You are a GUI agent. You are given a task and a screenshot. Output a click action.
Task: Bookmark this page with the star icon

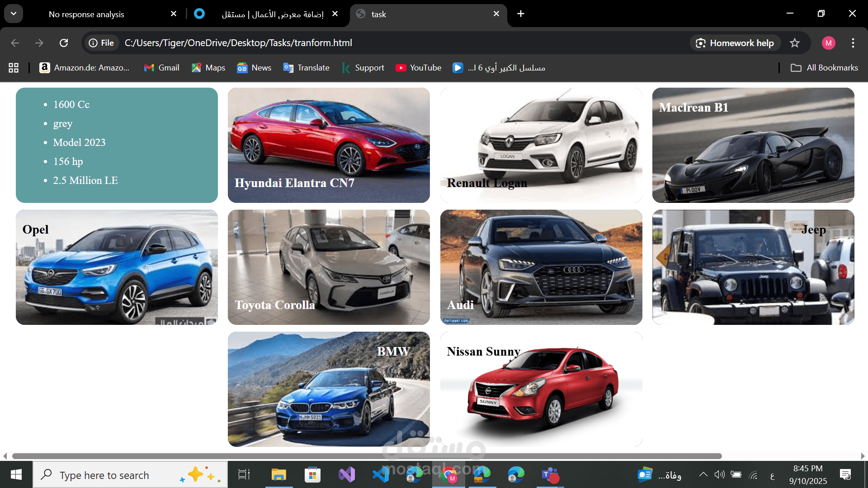click(x=795, y=43)
